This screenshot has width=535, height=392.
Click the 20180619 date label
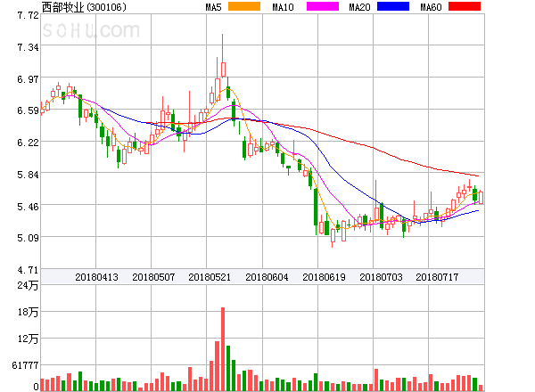tap(325, 277)
